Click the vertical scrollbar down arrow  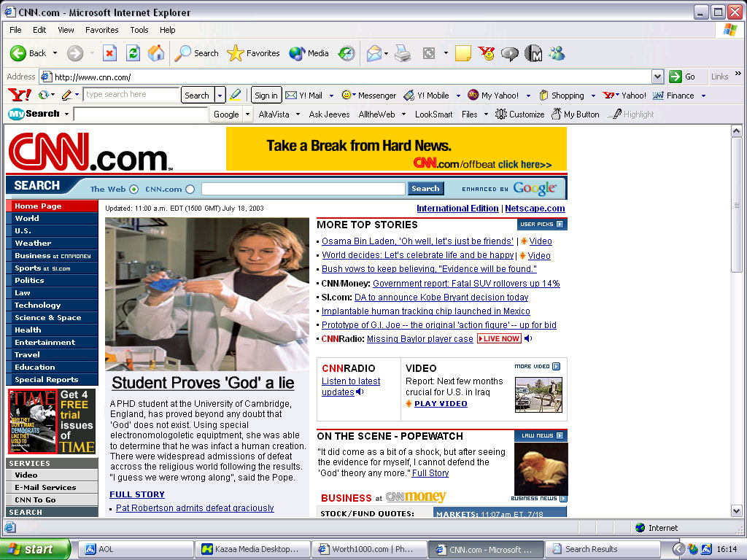pos(737,511)
